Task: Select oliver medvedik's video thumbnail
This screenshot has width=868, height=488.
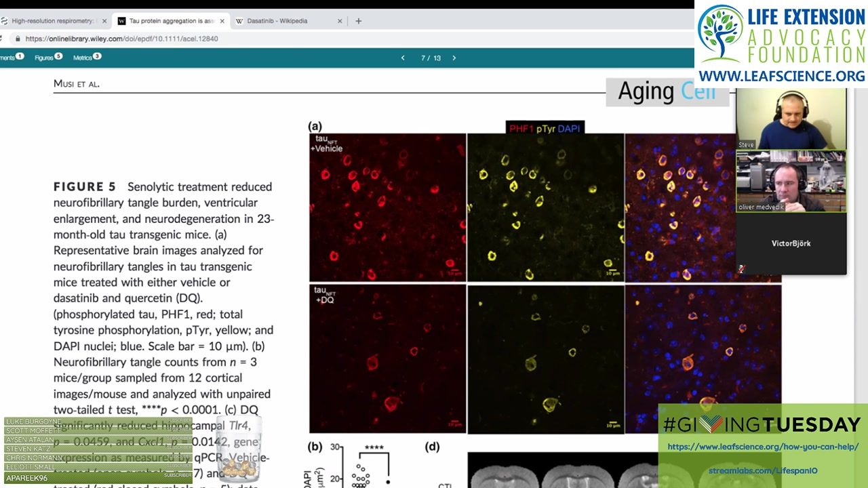Action: click(791, 181)
